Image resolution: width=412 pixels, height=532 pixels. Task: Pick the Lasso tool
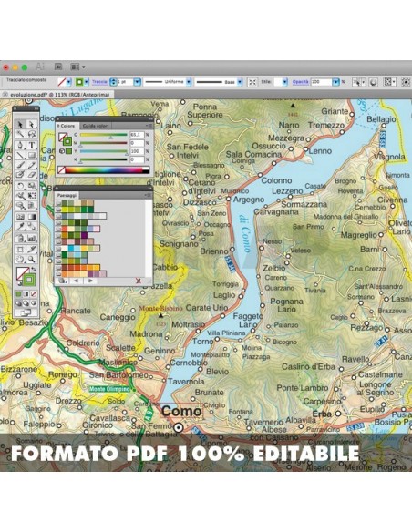coord(31,135)
